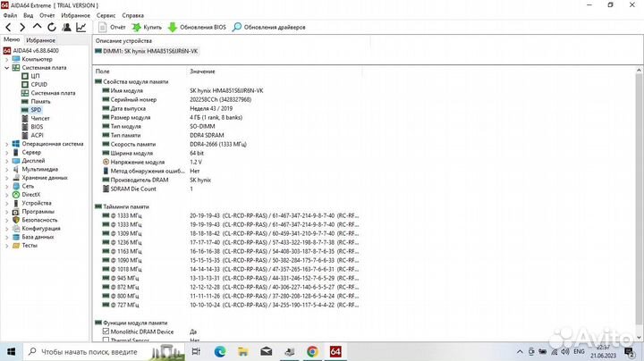Screen dimensions: 644x361
Task: Expand the Сервер tree node
Action: (6, 153)
